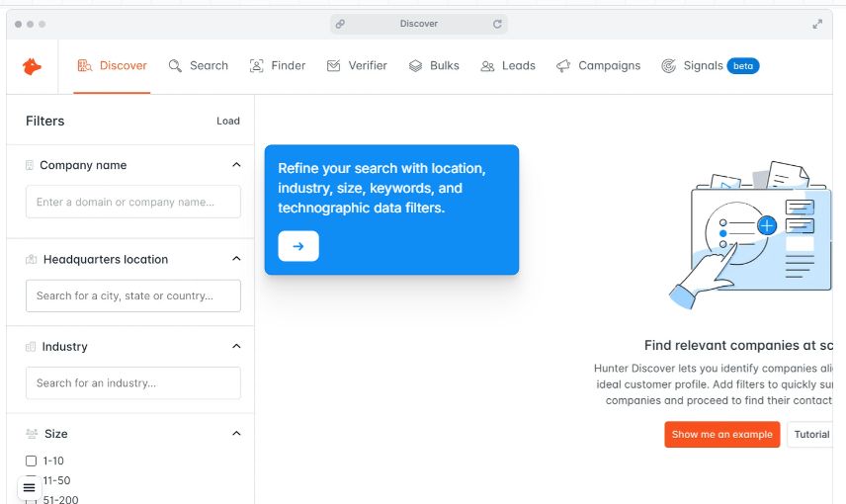Image resolution: width=846 pixels, height=504 pixels.
Task: Click Show me an example button
Action: tap(721, 435)
